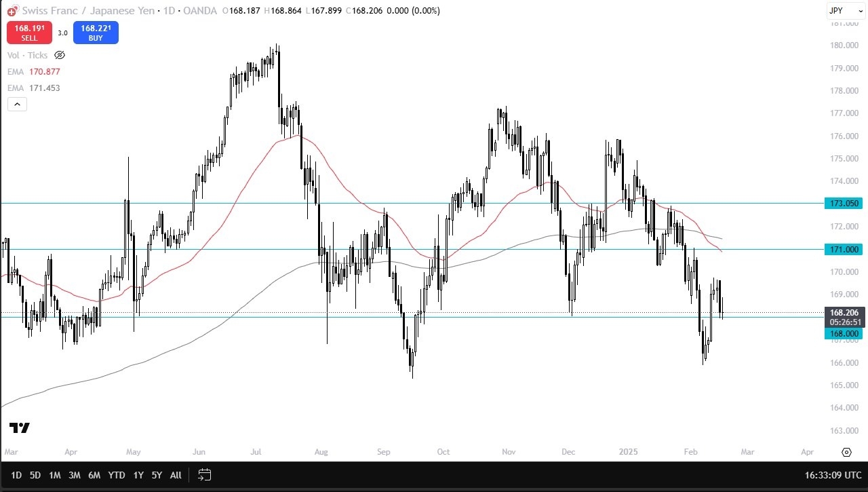Select the 3M time range
Image resolution: width=868 pixels, height=492 pixels.
click(x=75, y=475)
